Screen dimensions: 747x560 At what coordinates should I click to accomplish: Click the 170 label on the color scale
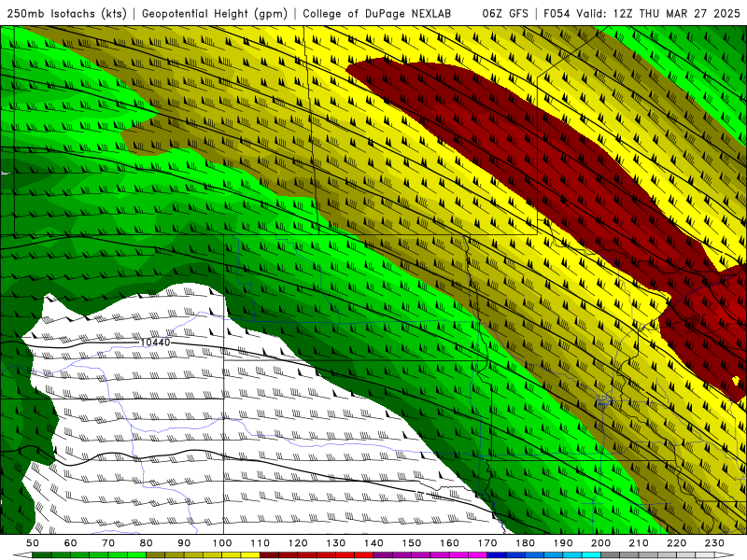coord(487,543)
